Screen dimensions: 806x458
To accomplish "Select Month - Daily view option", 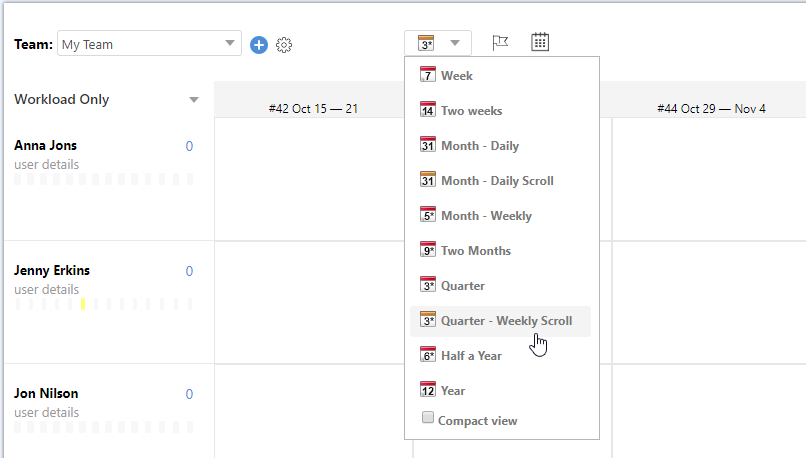I will pyautogui.click(x=479, y=146).
